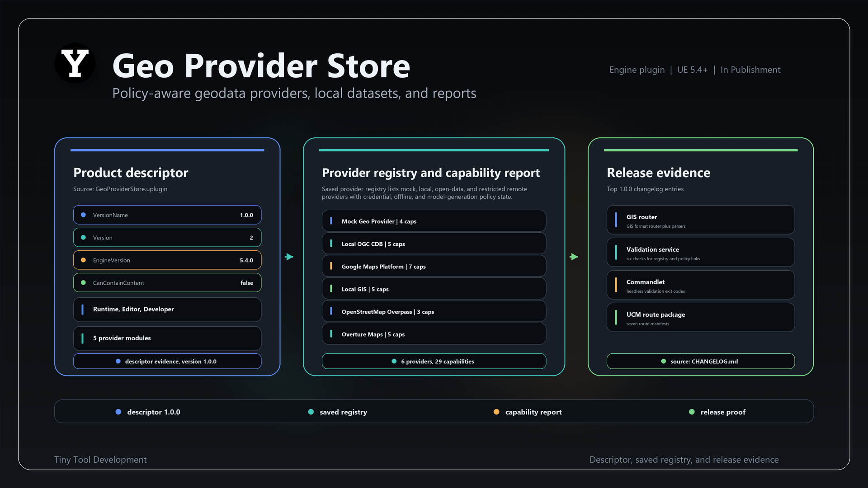Click 6 providers, 29 capabilities pill
This screenshot has height=488, width=868.
[x=434, y=361]
